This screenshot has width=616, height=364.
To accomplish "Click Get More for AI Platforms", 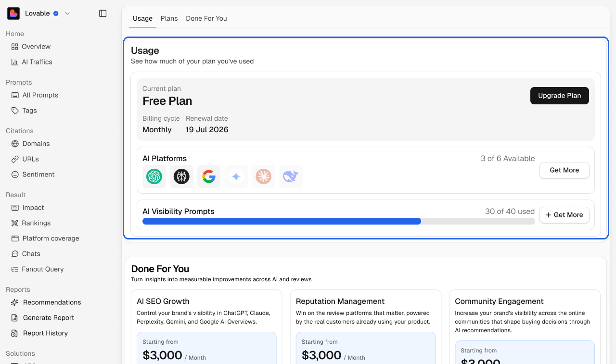I will [565, 170].
